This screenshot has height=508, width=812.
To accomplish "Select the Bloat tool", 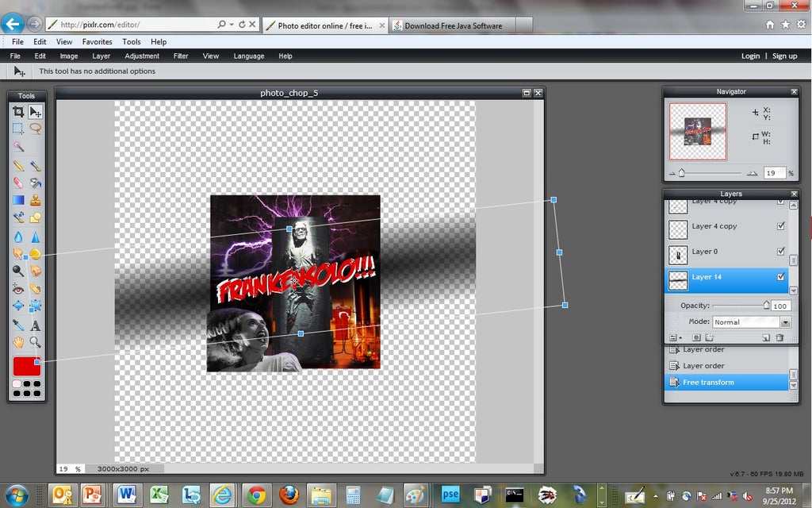I will [x=18, y=306].
